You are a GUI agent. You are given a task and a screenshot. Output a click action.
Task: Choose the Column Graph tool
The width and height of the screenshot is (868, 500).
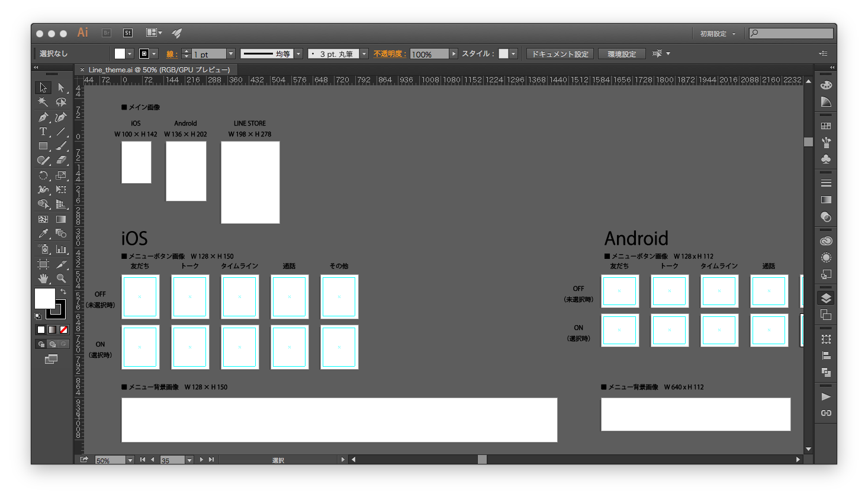61,249
